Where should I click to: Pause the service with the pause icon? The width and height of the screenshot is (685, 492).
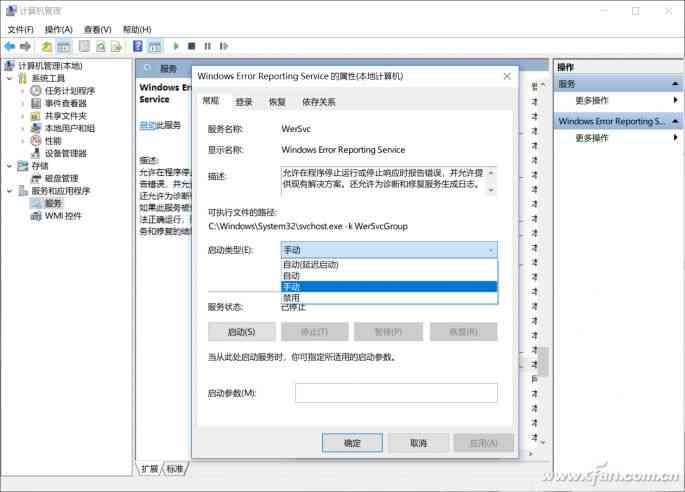point(208,46)
